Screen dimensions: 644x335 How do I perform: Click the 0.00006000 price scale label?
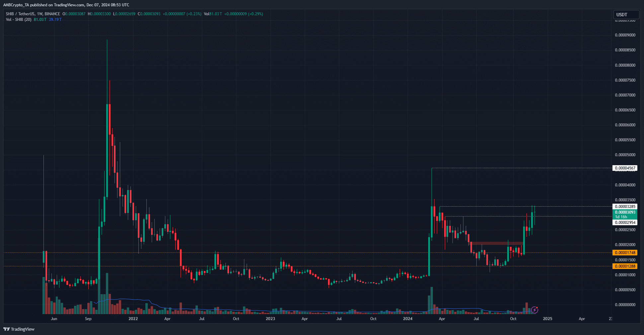pos(625,125)
